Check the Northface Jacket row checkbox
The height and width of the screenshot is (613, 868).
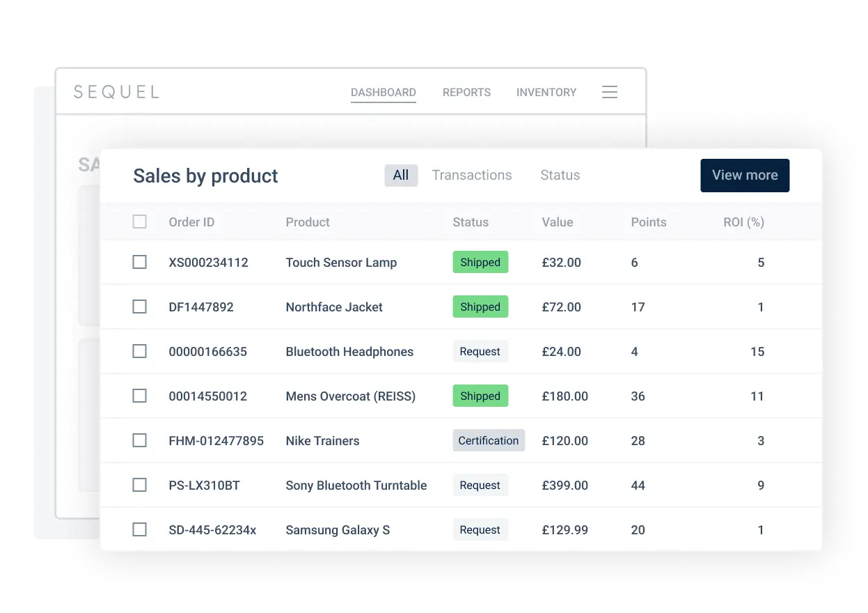click(139, 306)
